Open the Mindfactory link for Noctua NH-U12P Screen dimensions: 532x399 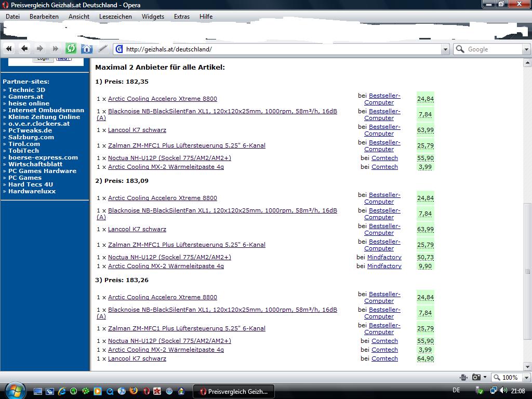[x=384, y=257]
